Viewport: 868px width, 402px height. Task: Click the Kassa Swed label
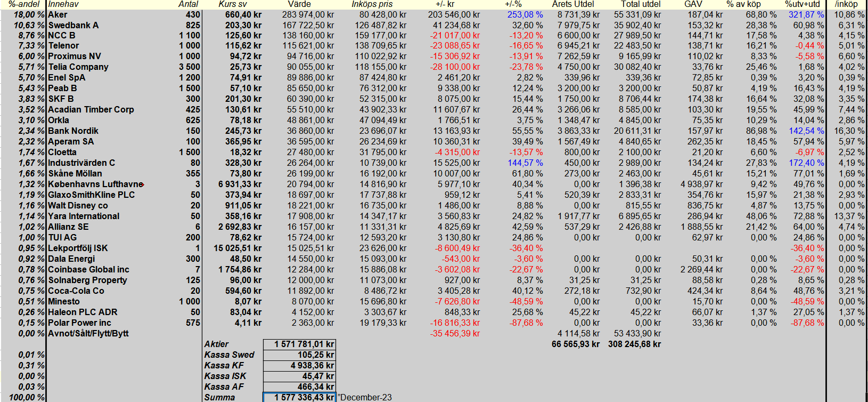coord(229,355)
